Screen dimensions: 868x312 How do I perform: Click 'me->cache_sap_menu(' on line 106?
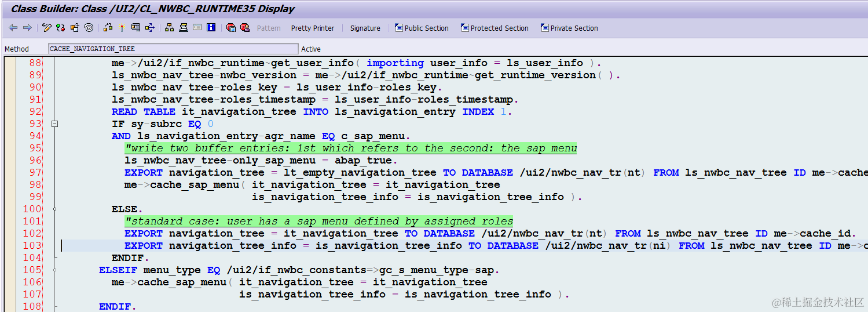172,282
